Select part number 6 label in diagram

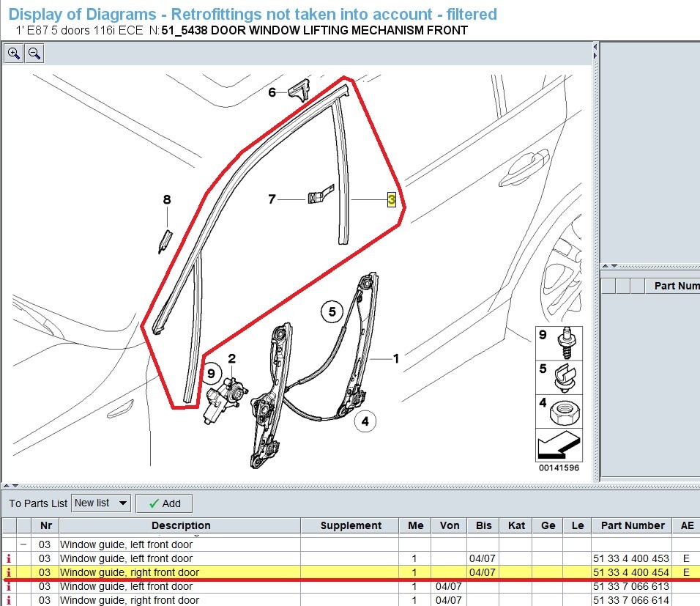tap(272, 92)
